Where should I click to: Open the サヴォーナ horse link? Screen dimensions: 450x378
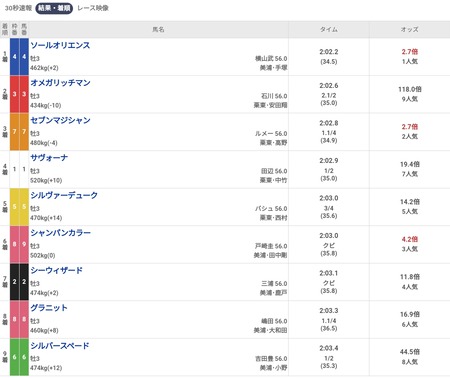49,158
